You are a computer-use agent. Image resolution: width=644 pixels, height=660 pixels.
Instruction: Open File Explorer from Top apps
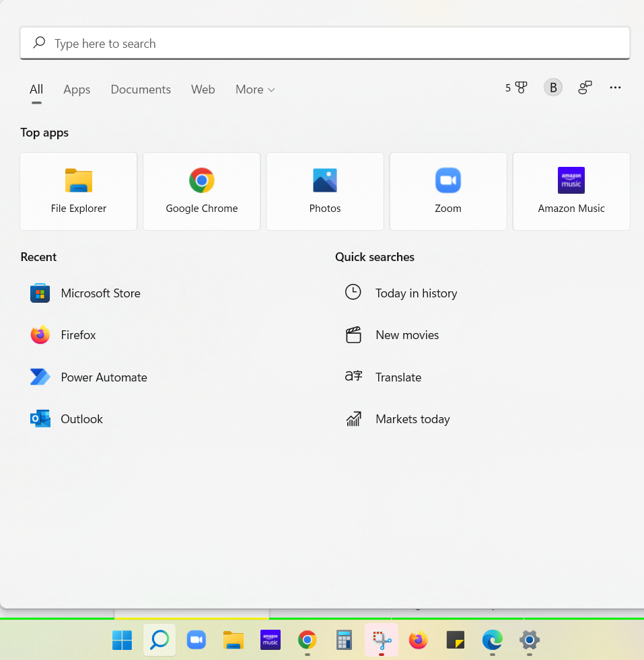tap(78, 191)
